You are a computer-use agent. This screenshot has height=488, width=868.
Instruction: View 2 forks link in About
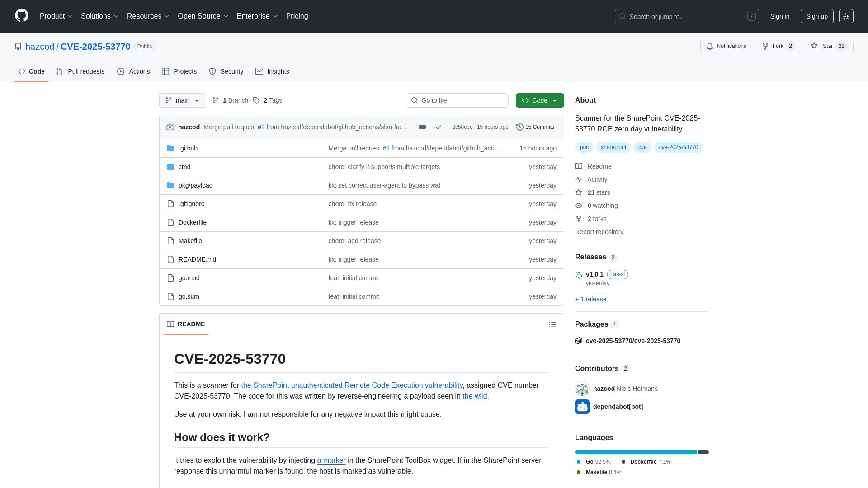point(591,219)
